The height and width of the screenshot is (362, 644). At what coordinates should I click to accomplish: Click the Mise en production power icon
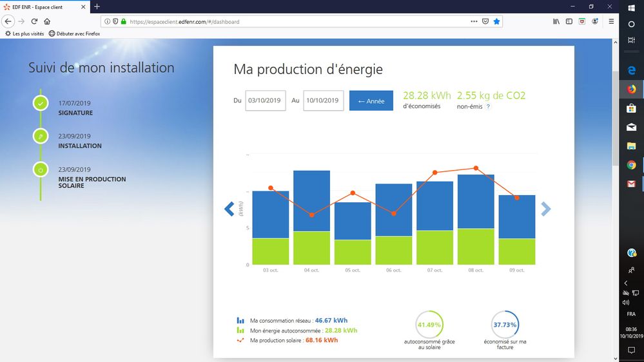coord(41,170)
